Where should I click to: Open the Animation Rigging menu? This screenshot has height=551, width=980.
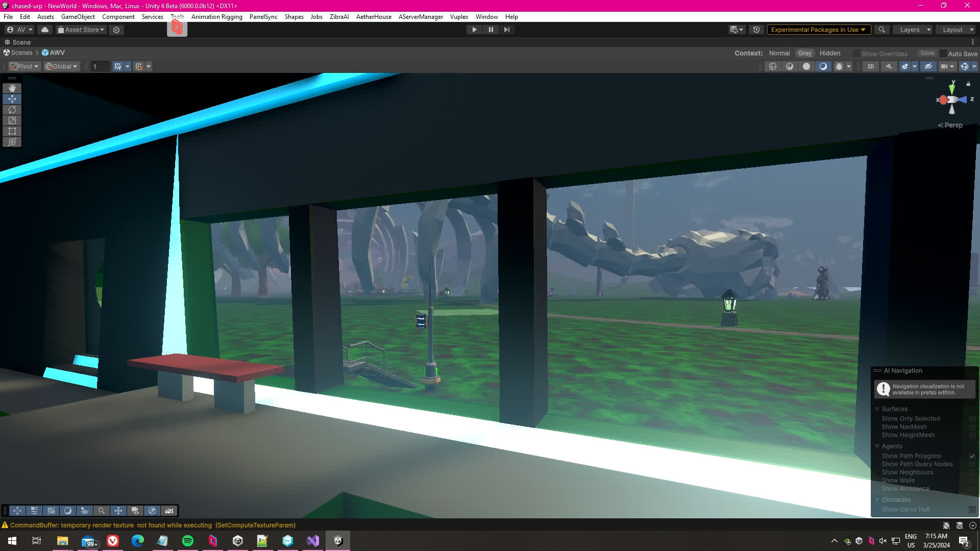click(x=216, y=17)
